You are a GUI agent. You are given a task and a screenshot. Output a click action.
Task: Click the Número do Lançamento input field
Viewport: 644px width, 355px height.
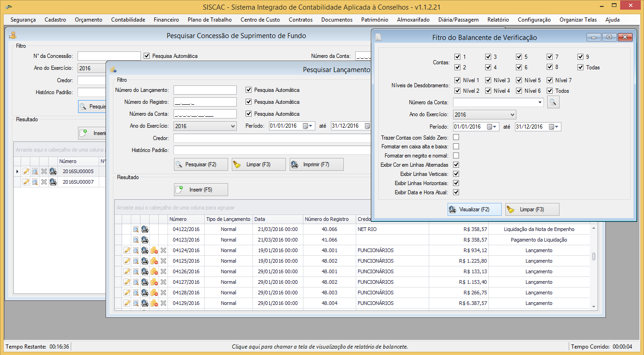click(205, 90)
